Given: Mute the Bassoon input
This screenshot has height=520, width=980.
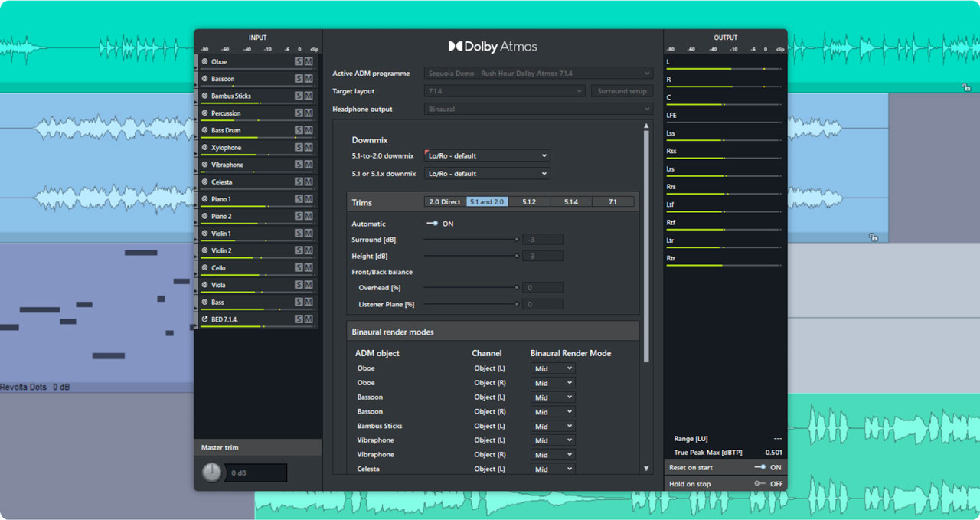Looking at the screenshot, I should 309,79.
